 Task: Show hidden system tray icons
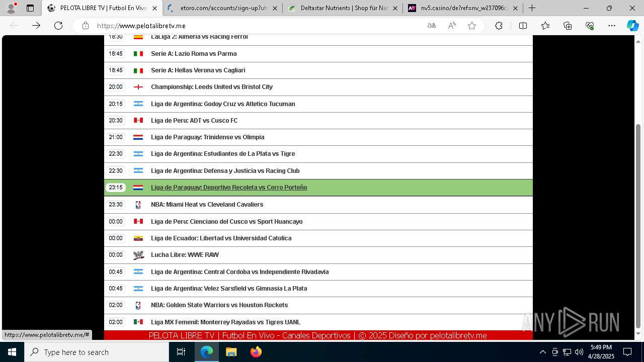coord(542,352)
